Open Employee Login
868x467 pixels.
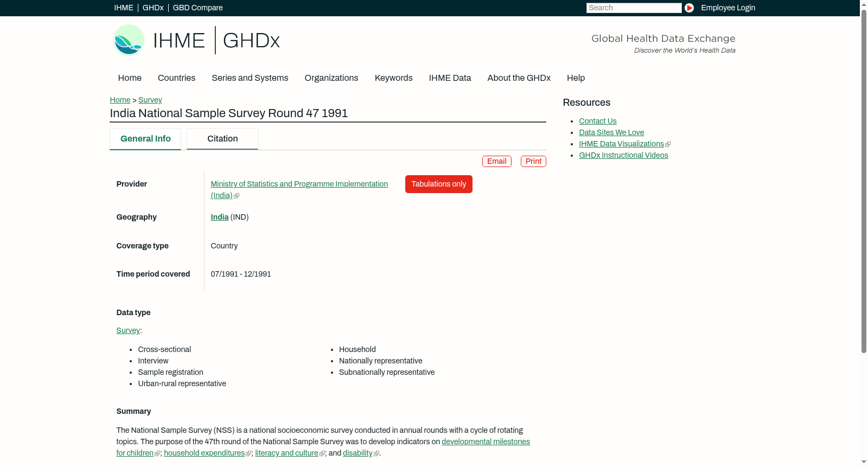728,8
